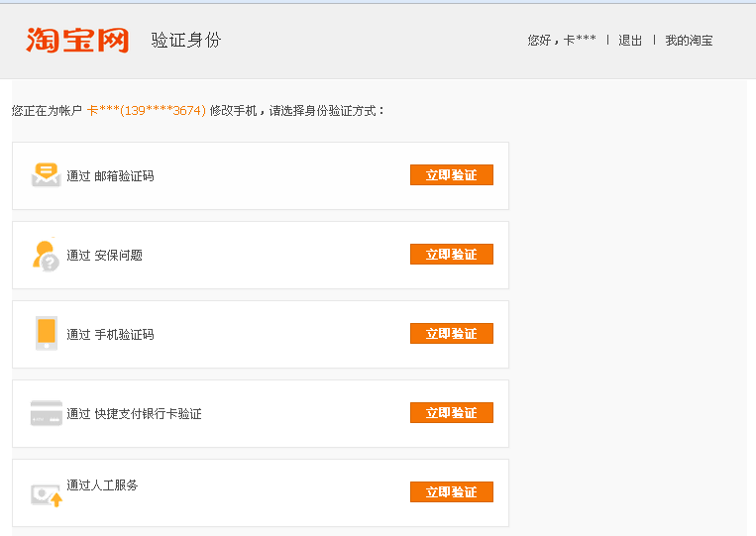Open the 我的淘宝 link
This screenshot has height=536, width=756.
tap(689, 41)
